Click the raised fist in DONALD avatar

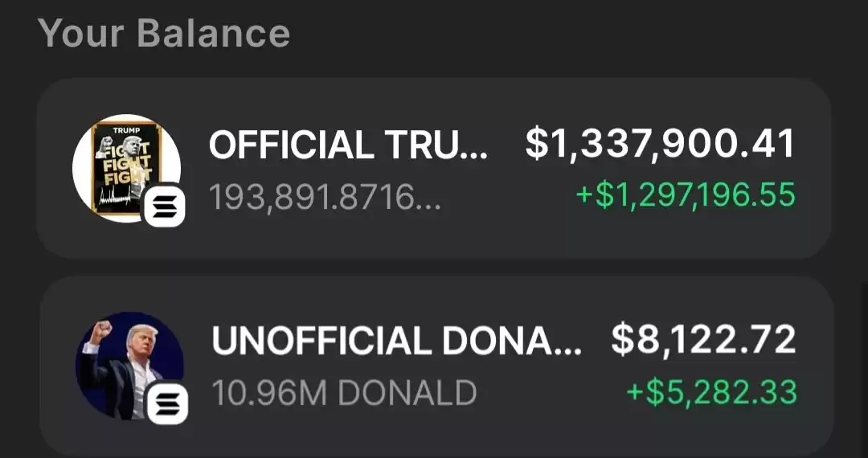click(x=102, y=331)
